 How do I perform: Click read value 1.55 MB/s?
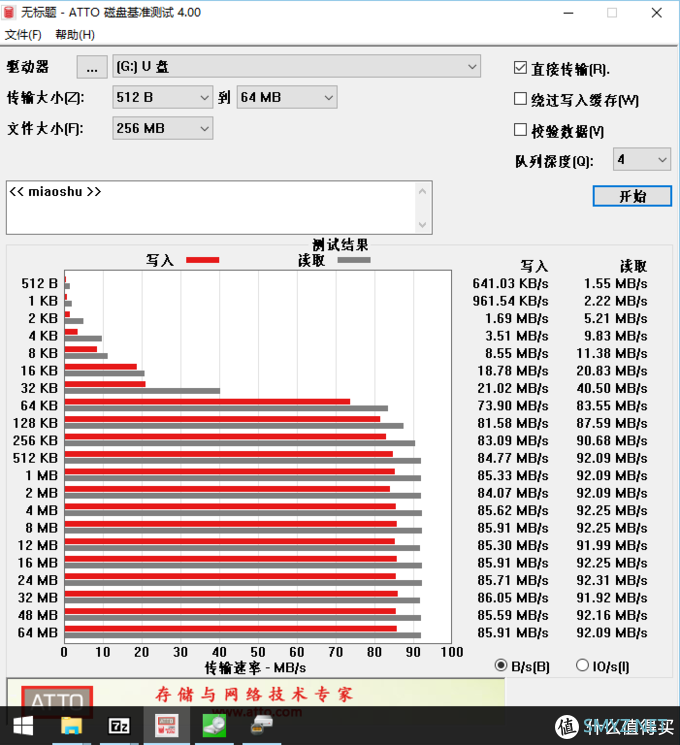click(615, 284)
